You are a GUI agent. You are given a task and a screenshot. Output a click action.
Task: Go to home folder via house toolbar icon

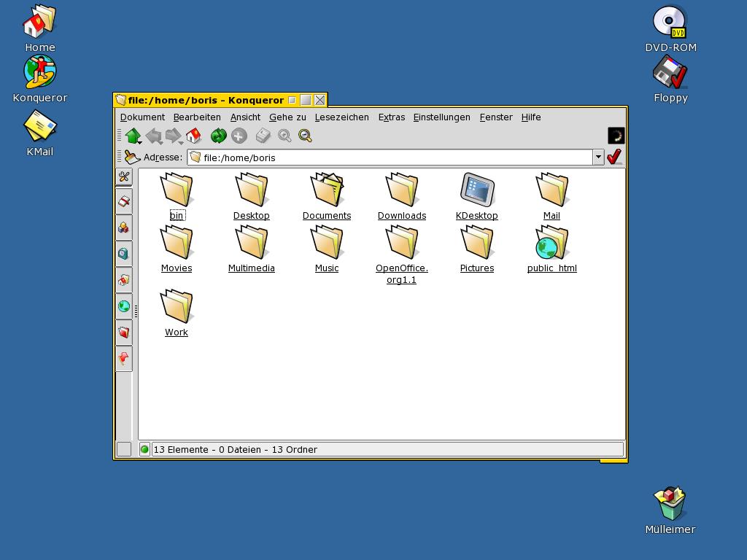pyautogui.click(x=193, y=136)
